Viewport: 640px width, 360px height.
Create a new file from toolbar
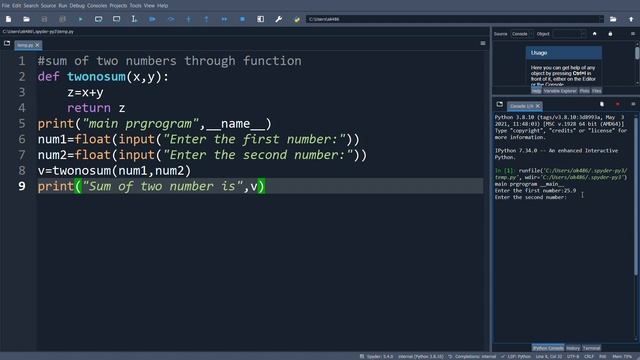click(x=9, y=19)
